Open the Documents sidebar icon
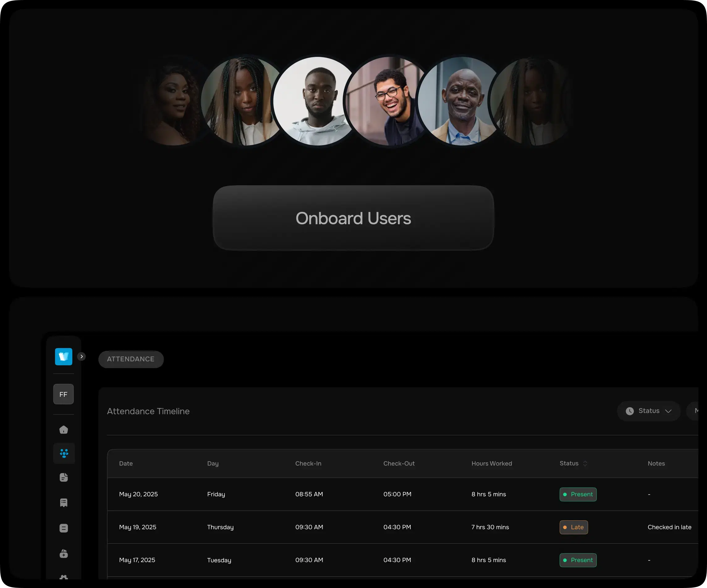This screenshot has width=707, height=588. tap(64, 477)
